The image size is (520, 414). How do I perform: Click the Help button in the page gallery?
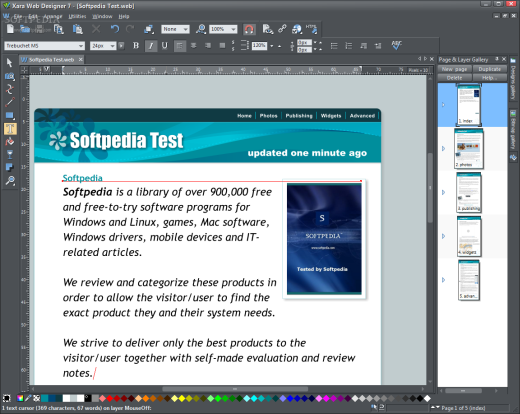pos(489,78)
